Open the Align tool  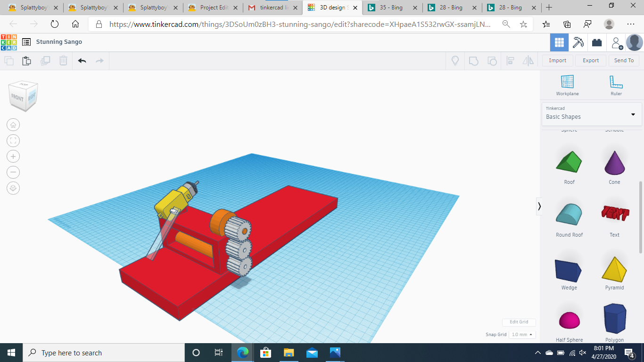[x=511, y=60]
